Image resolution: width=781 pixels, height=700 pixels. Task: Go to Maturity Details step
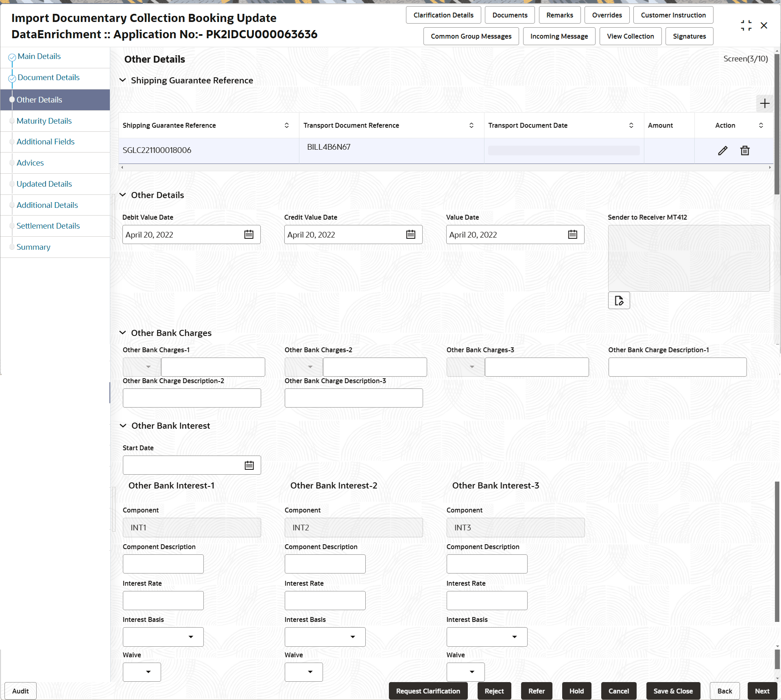(44, 121)
